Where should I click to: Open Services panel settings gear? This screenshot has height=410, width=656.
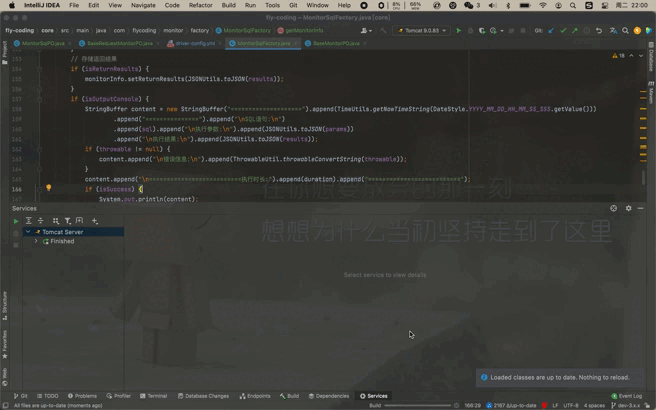[628, 208]
